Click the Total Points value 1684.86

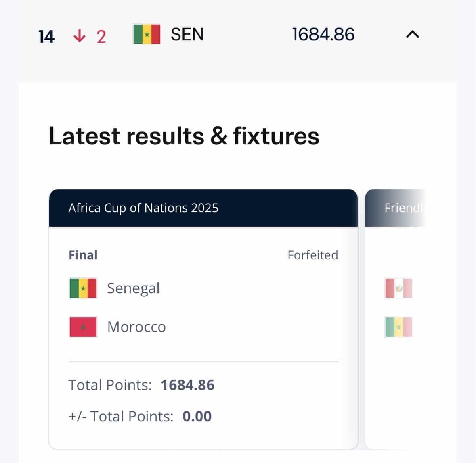[x=188, y=385]
